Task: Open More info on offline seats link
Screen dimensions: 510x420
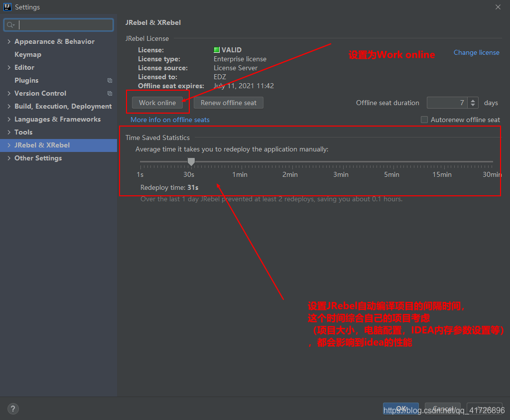Action: [170, 120]
